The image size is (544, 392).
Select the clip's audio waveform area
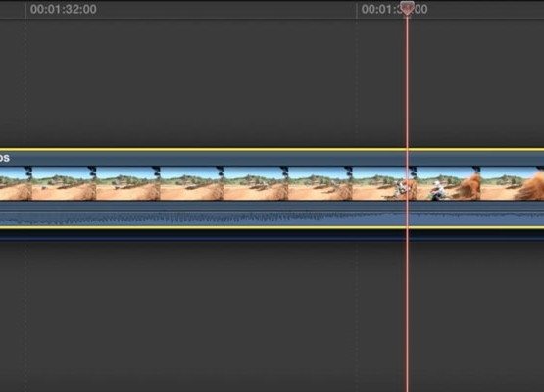tap(272, 218)
